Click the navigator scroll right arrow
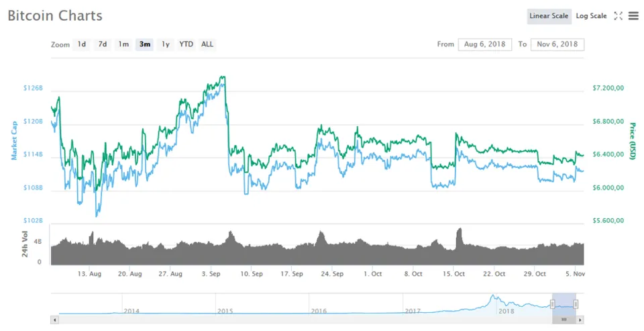This screenshot has width=644, height=331. point(580,320)
